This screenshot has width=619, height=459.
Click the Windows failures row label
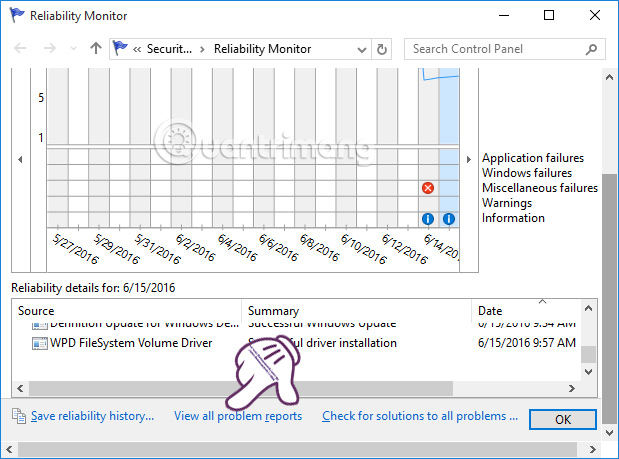[x=527, y=173]
